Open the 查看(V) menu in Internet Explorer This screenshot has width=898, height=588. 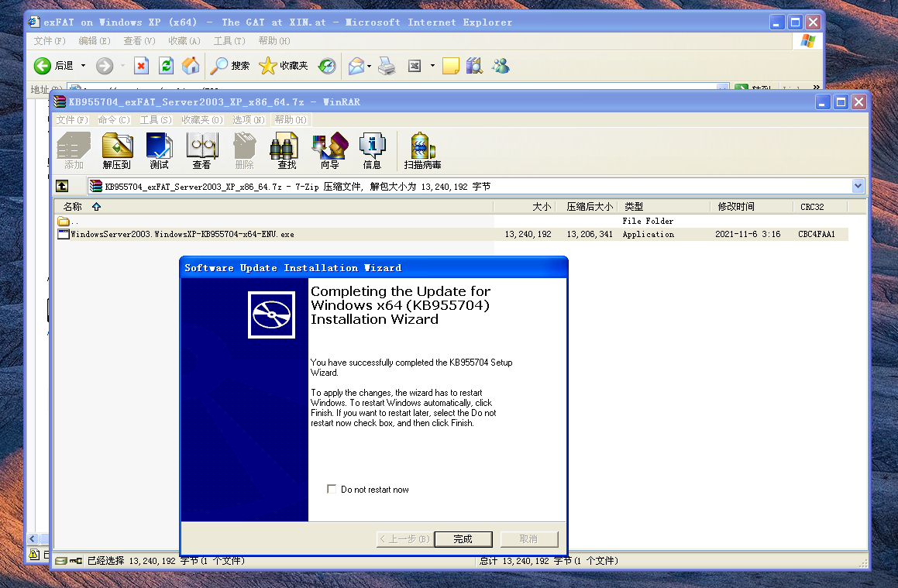tap(139, 41)
